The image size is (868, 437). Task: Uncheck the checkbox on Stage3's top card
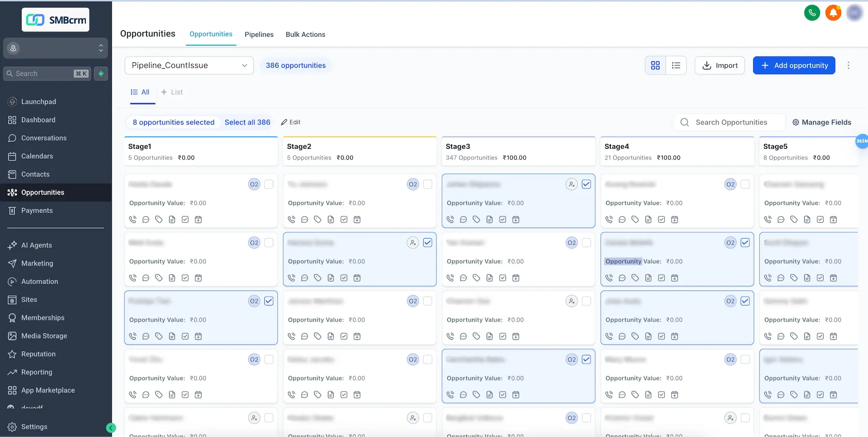(x=586, y=184)
